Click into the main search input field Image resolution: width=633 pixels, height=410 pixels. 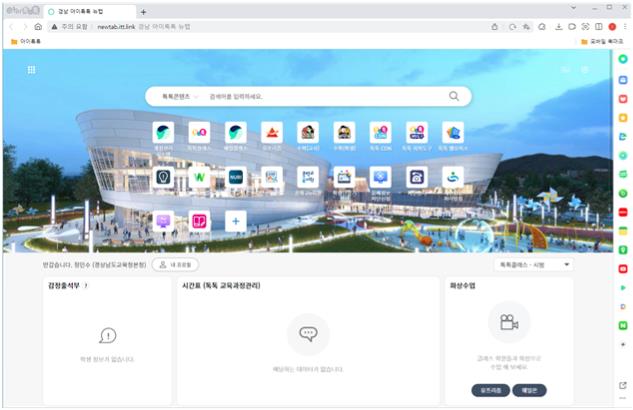(x=323, y=96)
